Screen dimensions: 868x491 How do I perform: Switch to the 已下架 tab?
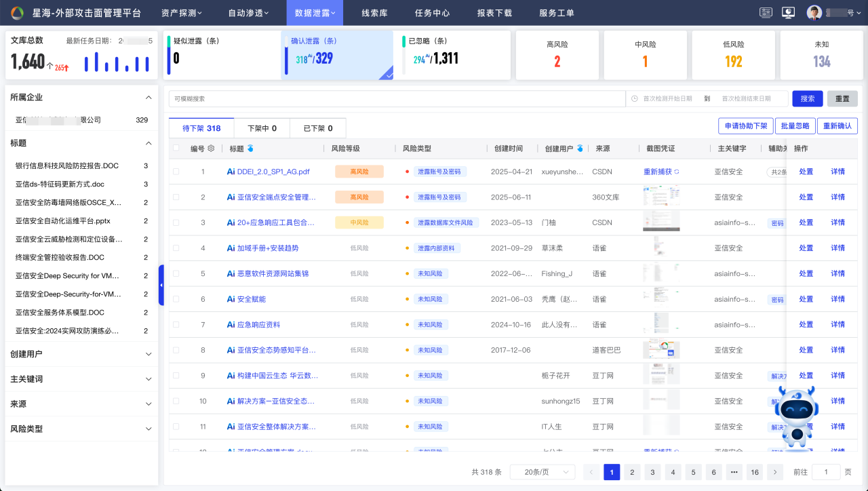[x=317, y=128]
